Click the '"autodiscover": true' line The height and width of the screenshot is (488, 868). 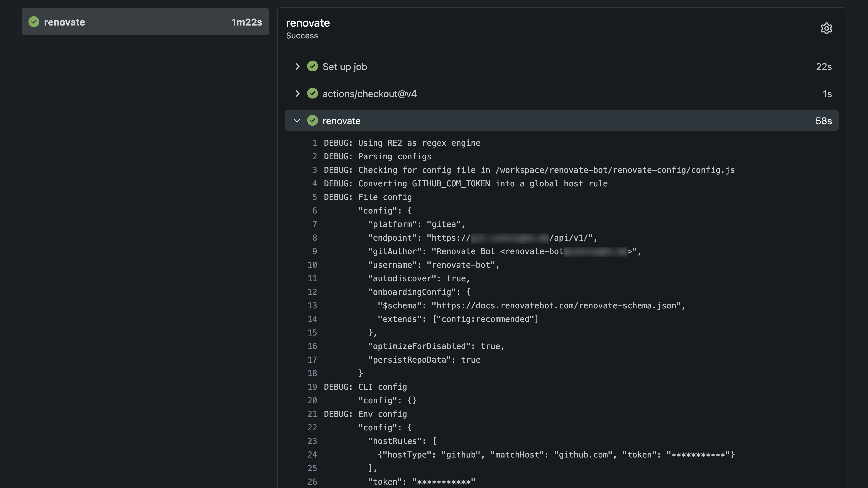click(x=419, y=279)
